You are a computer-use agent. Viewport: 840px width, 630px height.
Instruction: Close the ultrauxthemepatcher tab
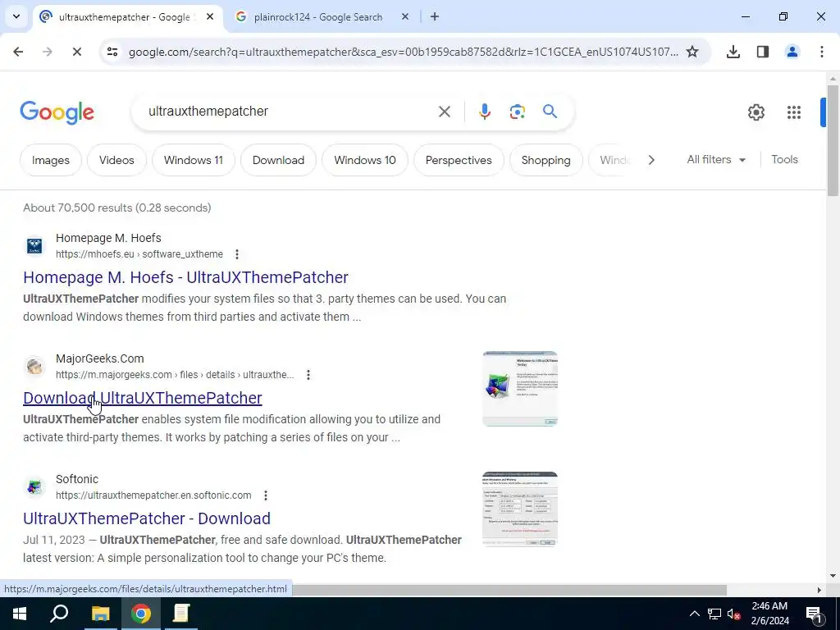tap(210, 16)
